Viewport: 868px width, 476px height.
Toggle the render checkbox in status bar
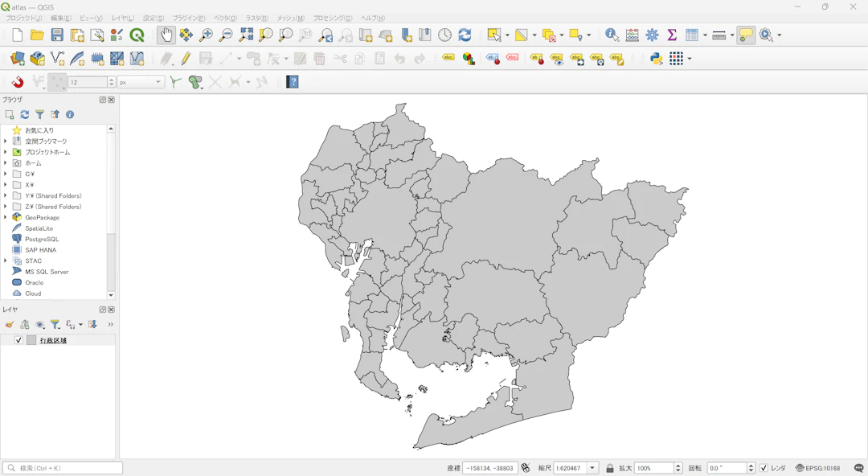point(764,468)
